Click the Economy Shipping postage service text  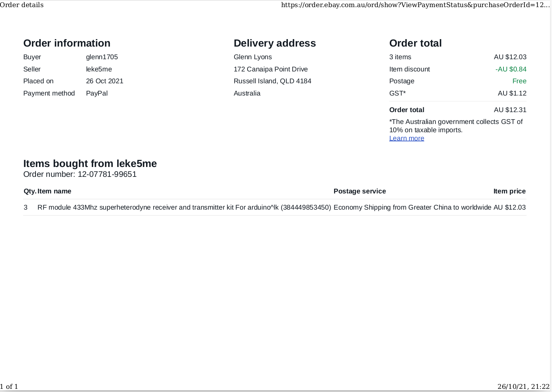point(412,207)
